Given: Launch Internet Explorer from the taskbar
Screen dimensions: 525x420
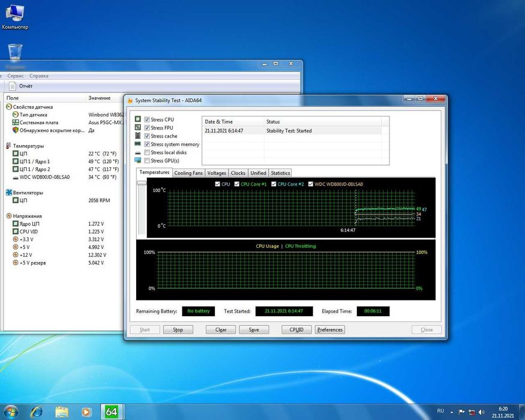Looking at the screenshot, I should 36,412.
